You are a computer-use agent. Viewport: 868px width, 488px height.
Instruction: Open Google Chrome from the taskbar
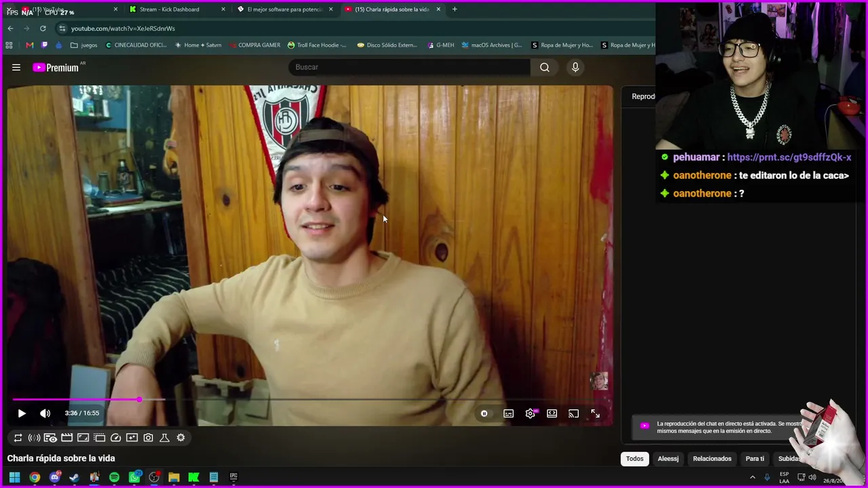[x=35, y=477]
